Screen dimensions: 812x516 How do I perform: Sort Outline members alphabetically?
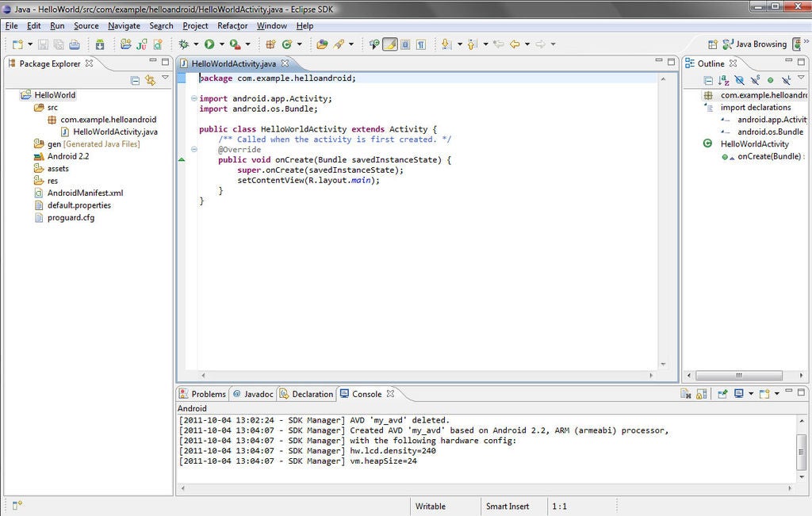724,80
